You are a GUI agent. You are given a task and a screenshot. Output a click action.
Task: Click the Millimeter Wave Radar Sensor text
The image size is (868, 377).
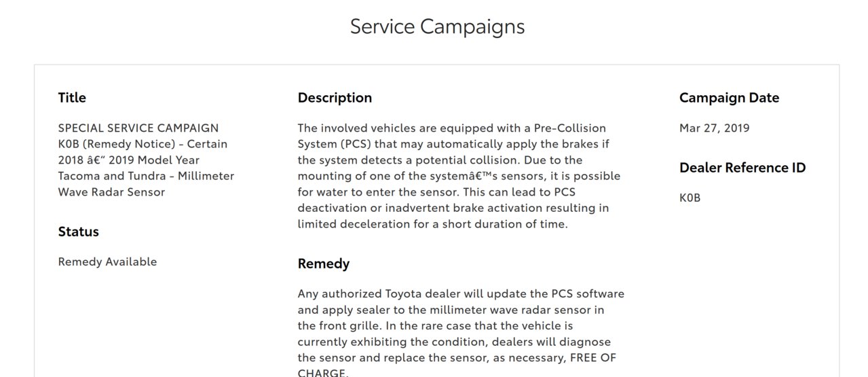[x=146, y=184]
